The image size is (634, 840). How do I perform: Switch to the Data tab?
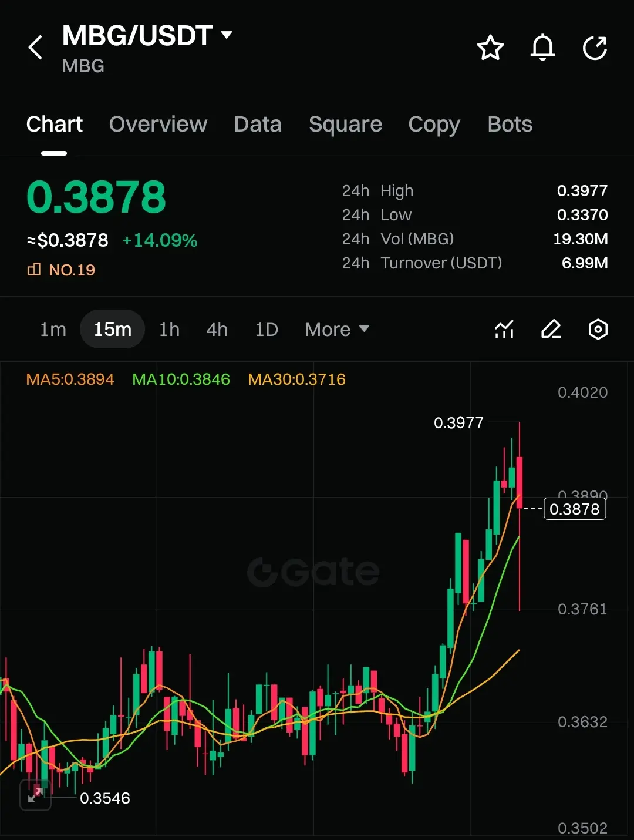coord(258,125)
